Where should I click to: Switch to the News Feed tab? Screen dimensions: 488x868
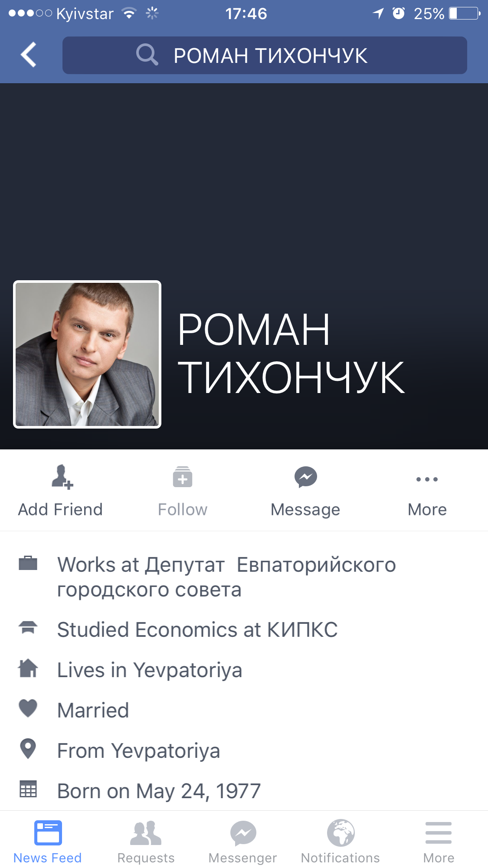48,842
